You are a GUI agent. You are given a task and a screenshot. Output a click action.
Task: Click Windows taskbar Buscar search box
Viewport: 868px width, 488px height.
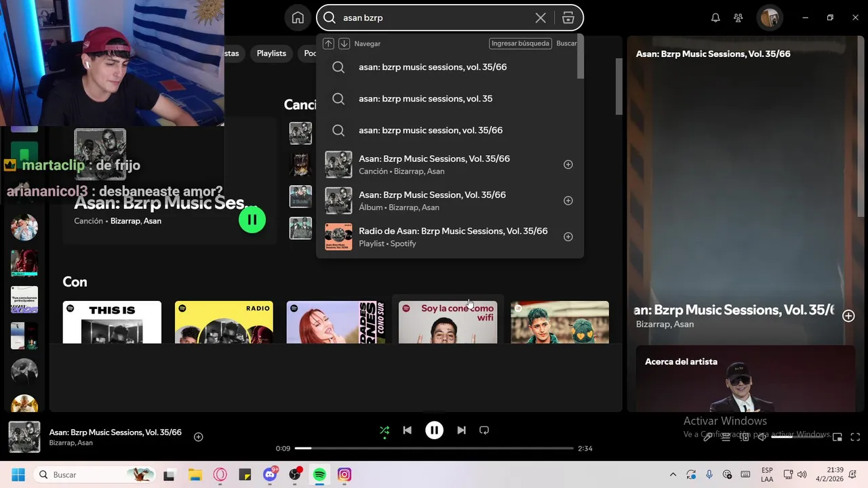(94, 474)
